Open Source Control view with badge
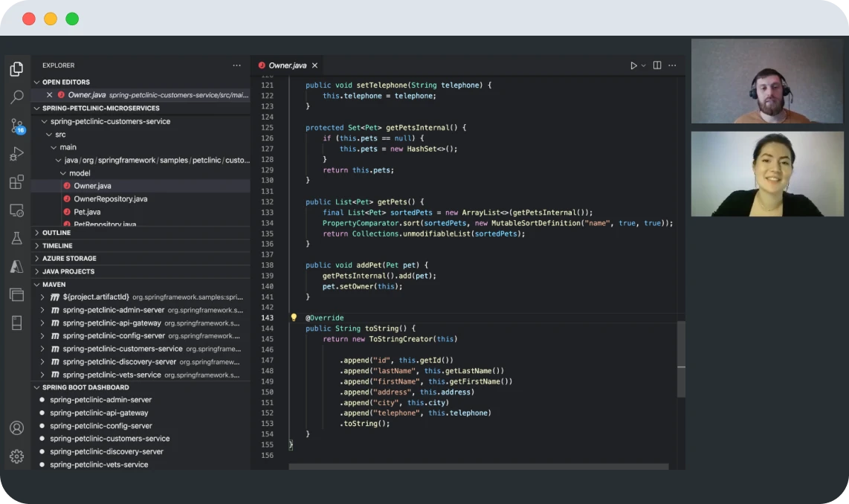849x504 pixels. tap(16, 126)
